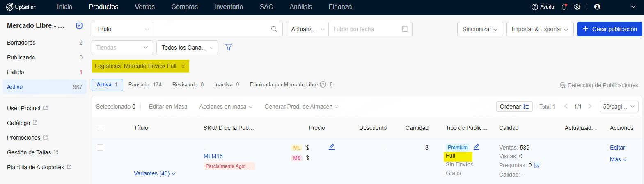Click the edit pencil next to price
This screenshot has height=184, width=644.
click(x=332, y=147)
